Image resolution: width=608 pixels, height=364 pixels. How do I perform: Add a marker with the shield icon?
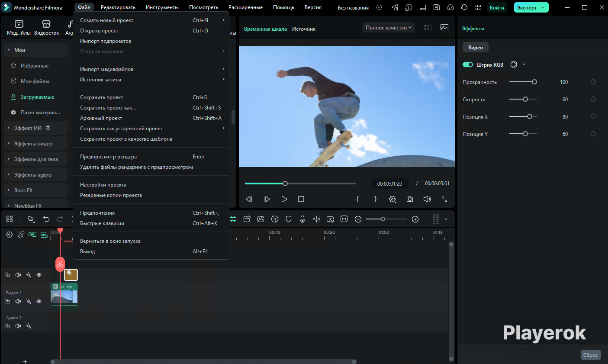click(289, 219)
